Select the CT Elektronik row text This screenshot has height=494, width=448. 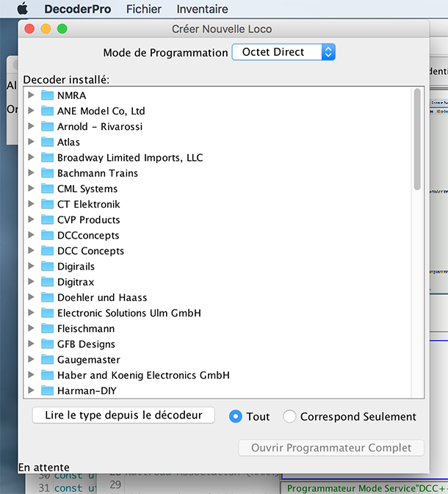[x=89, y=204]
